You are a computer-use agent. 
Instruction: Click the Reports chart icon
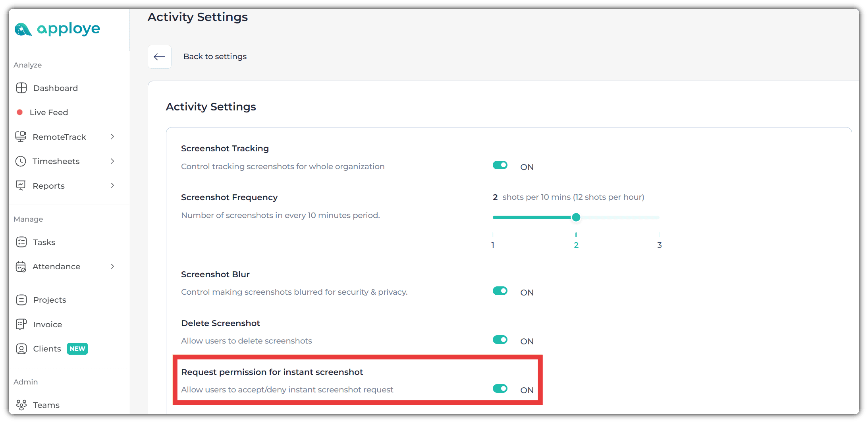pos(21,185)
